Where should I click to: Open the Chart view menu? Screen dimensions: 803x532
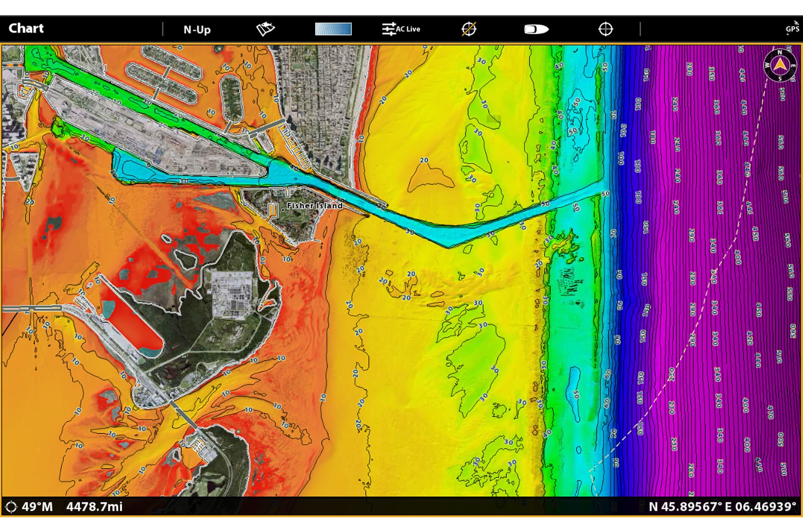point(27,29)
